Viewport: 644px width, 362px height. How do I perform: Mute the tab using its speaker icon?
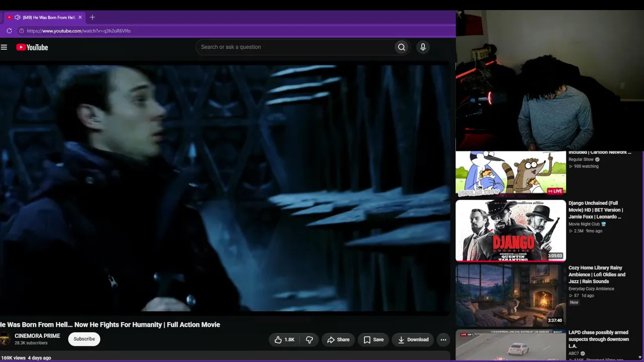click(18, 17)
